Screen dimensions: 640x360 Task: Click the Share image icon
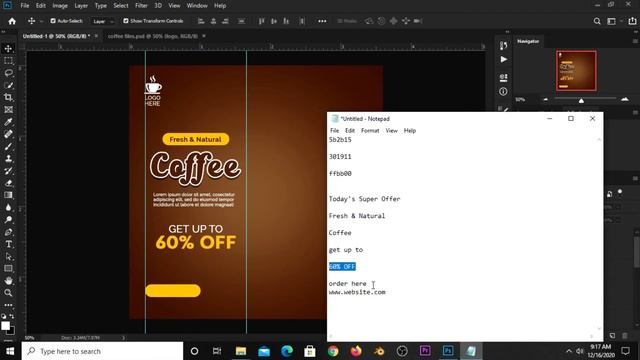[632, 21]
